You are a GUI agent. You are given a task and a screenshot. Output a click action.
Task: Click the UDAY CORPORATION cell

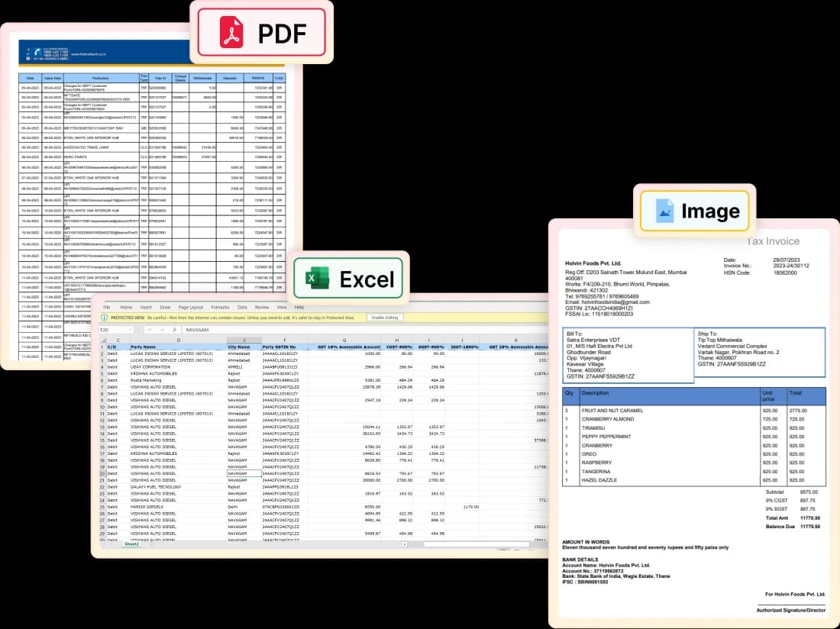point(178,367)
